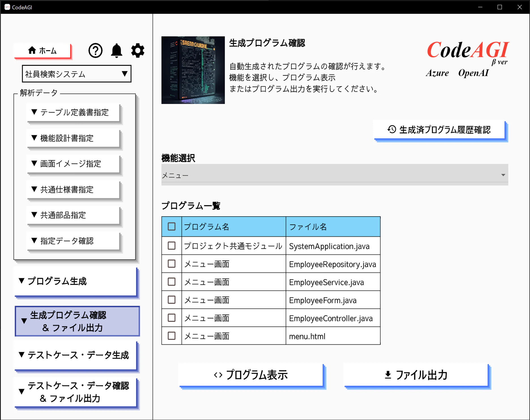Minimize the CodeAGI window
530x420 pixels.
pos(480,7)
